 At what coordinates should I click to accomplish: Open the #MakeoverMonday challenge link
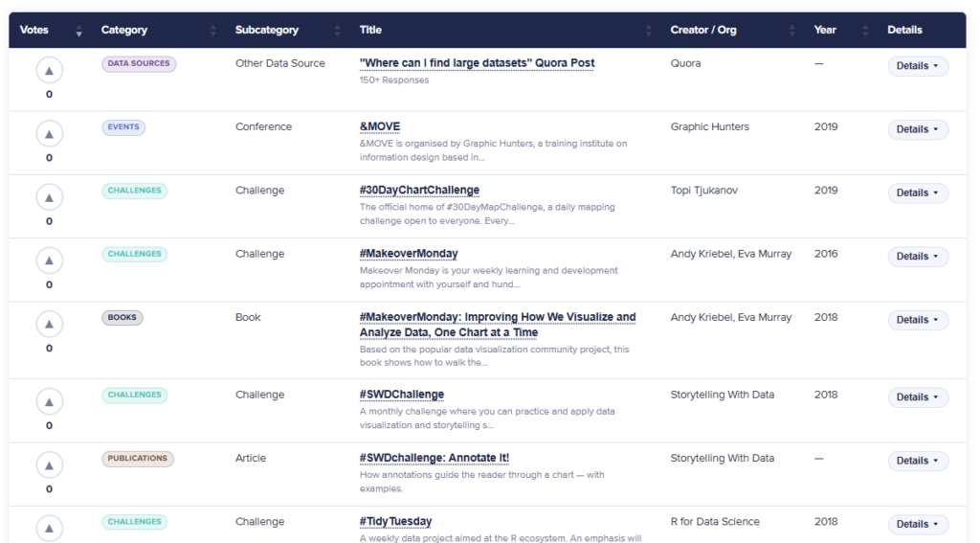click(409, 254)
